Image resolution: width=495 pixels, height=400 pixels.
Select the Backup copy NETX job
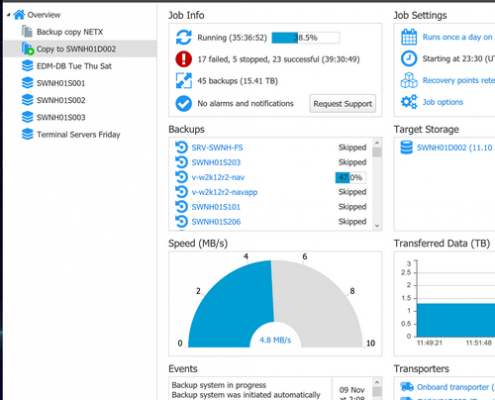(x=70, y=32)
